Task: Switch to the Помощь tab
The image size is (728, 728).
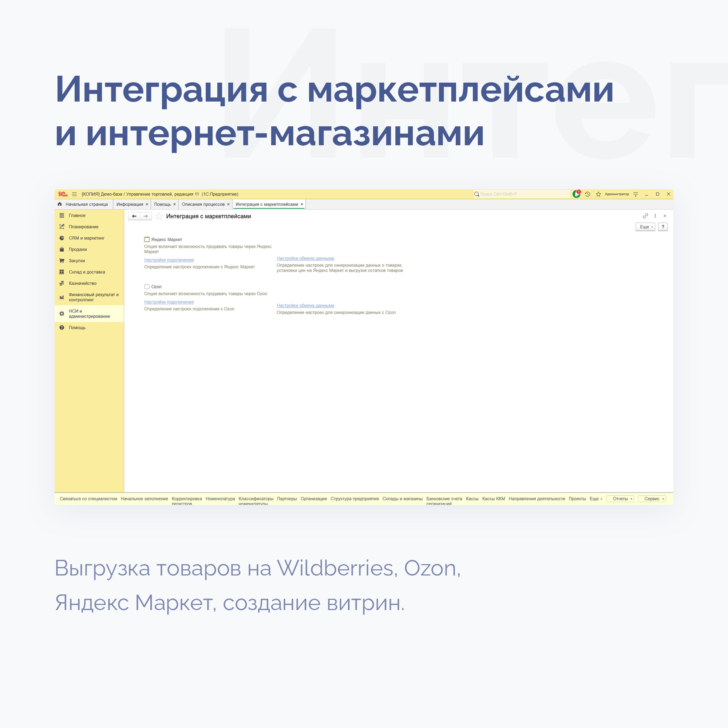Action: 162,204
